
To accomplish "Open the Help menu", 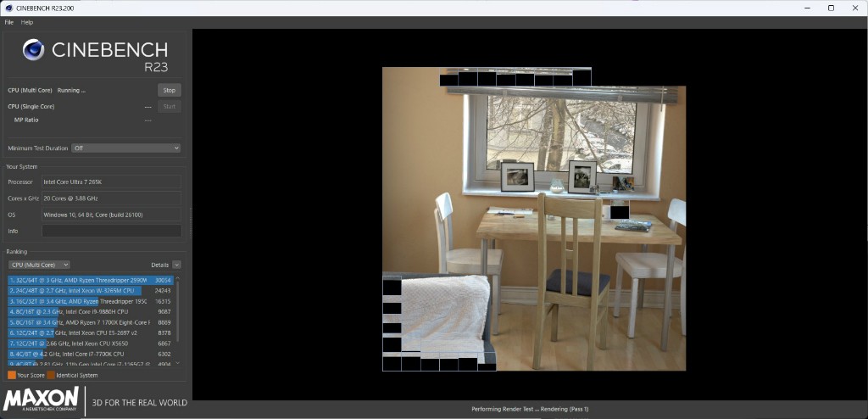I will click(x=27, y=22).
